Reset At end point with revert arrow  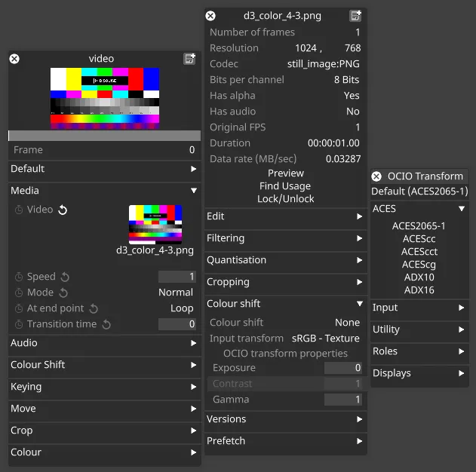94,308
